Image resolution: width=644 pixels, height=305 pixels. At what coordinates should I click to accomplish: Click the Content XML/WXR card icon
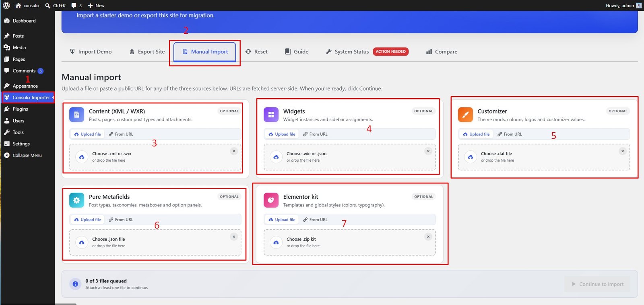pos(76,115)
